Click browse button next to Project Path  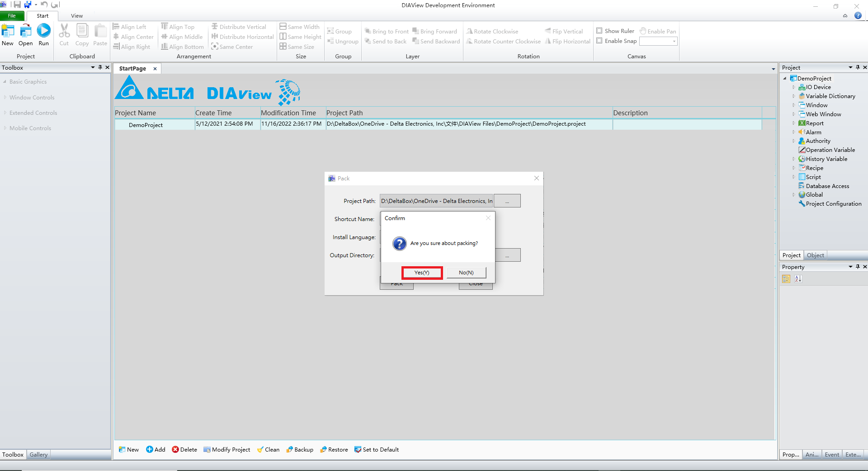507,201
